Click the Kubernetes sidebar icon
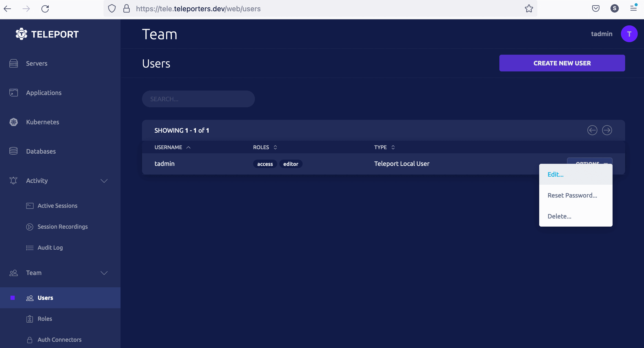The width and height of the screenshot is (644, 348). click(x=14, y=122)
